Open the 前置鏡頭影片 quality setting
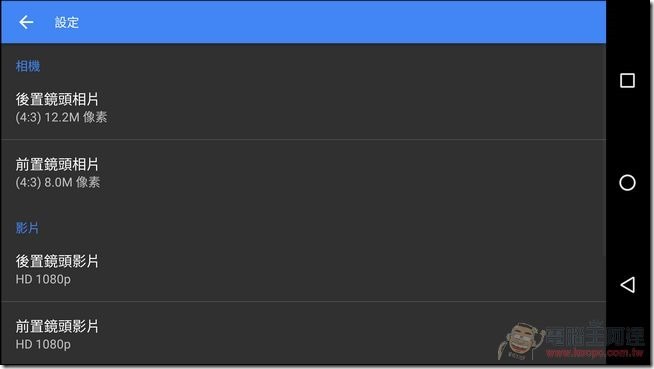 point(303,334)
